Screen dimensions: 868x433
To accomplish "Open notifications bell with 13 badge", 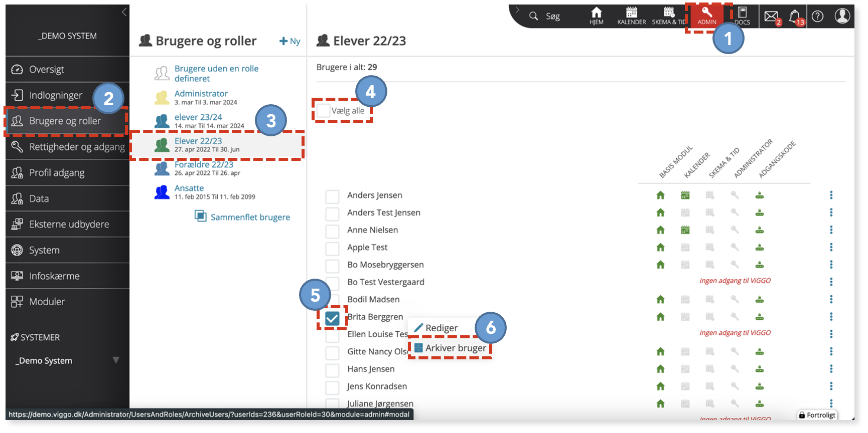I will (795, 16).
